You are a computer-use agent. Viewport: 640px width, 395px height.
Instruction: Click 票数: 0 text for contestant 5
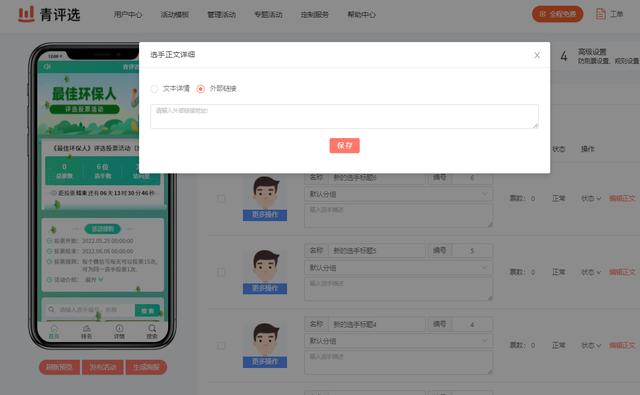[x=522, y=272]
